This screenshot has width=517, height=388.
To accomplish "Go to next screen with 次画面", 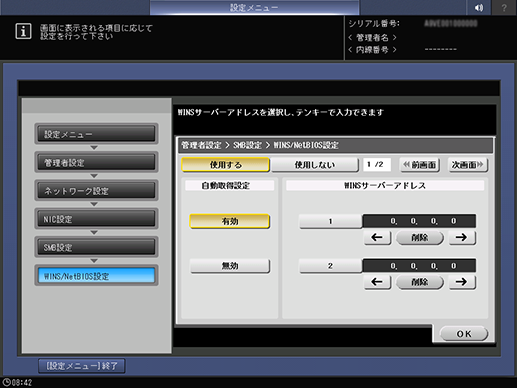I will coord(468,165).
